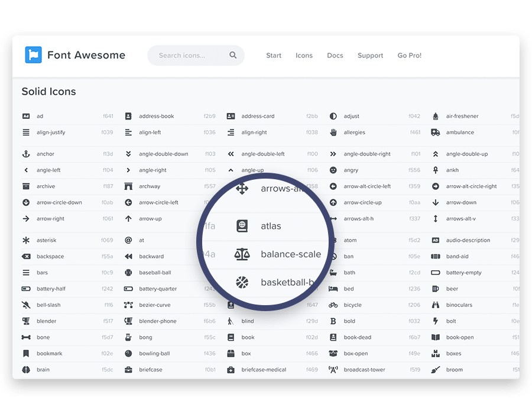Open the Icons nav item

[304, 56]
